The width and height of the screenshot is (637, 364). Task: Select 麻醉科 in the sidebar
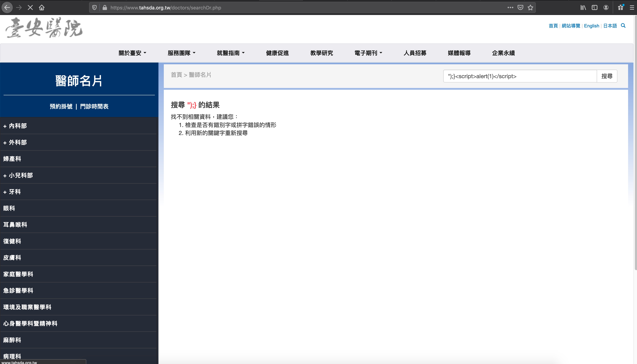78,340
